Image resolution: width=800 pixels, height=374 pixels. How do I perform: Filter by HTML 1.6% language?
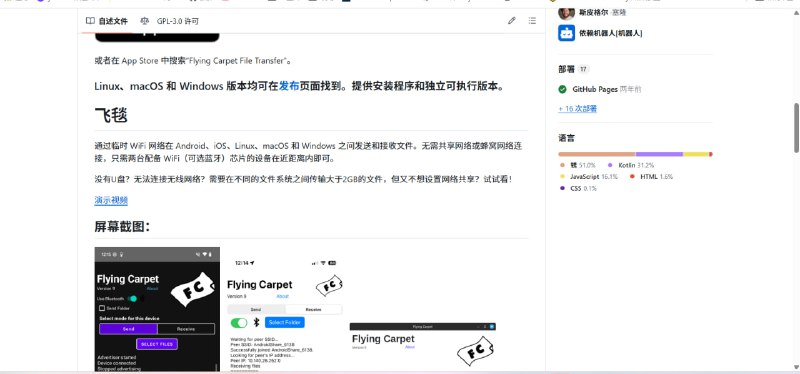click(x=651, y=177)
